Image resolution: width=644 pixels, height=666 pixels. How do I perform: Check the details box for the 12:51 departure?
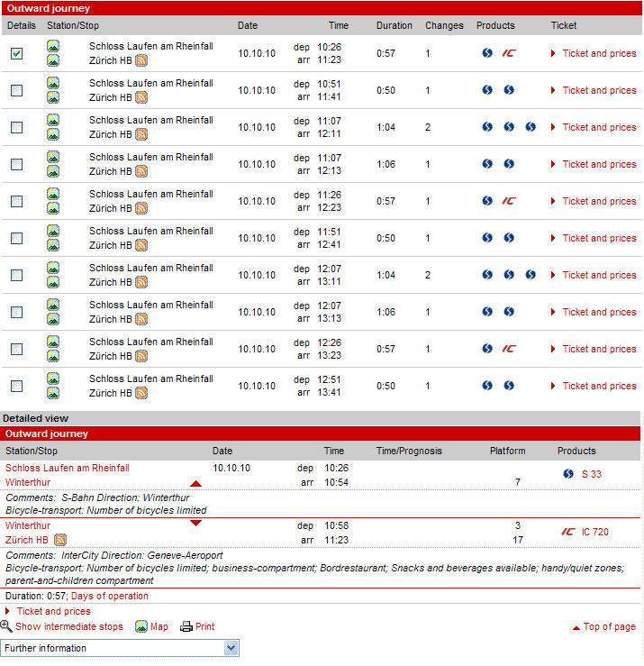click(x=17, y=387)
